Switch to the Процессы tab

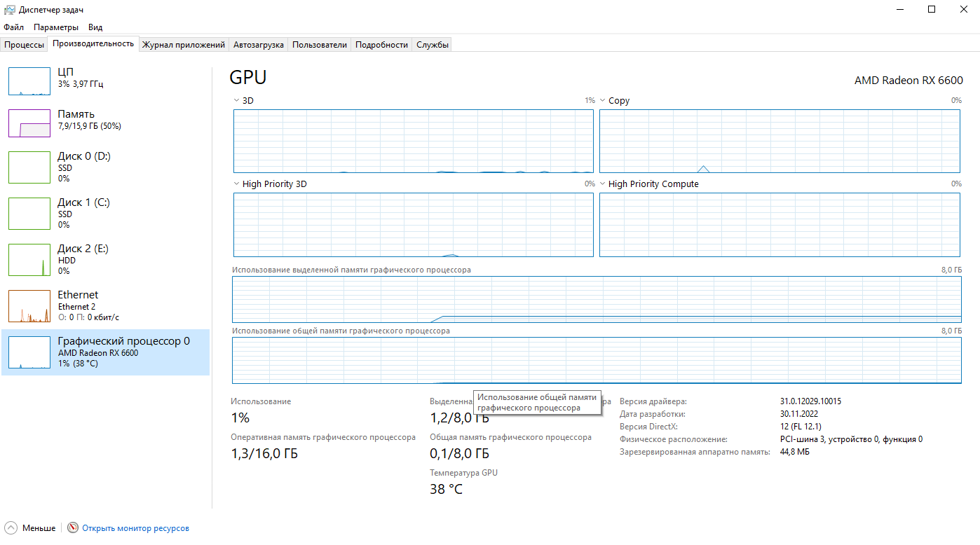[x=25, y=45]
